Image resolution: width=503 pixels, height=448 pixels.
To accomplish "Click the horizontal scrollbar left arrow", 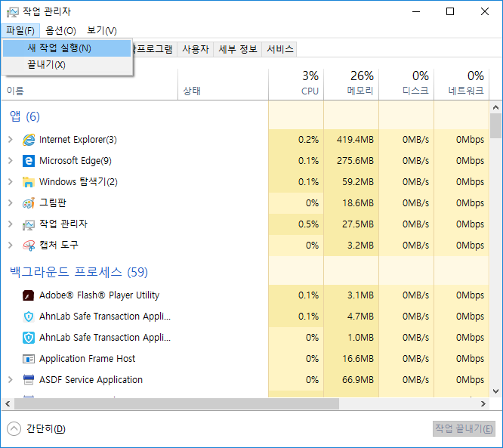I will pyautogui.click(x=8, y=403).
